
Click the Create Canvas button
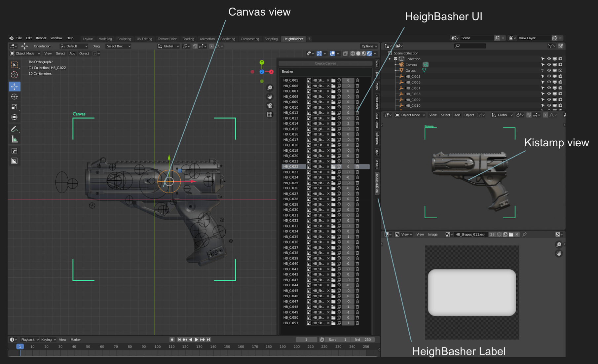[x=325, y=63]
